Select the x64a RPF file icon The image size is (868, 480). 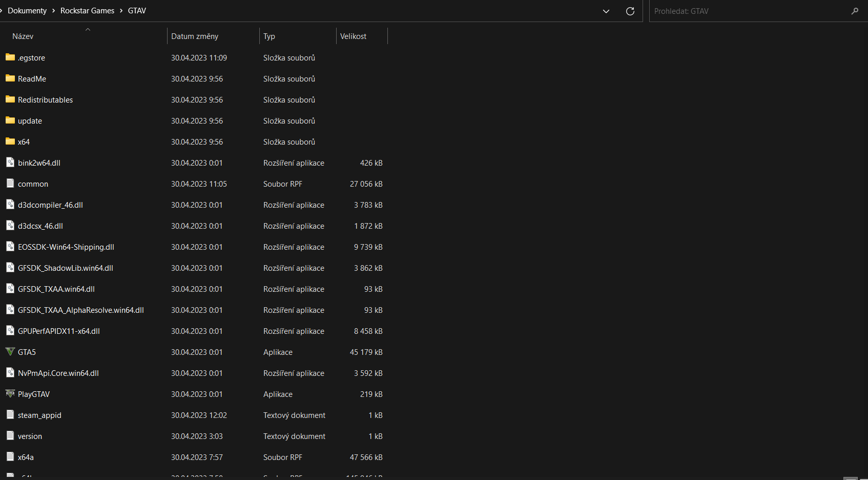[x=10, y=457]
